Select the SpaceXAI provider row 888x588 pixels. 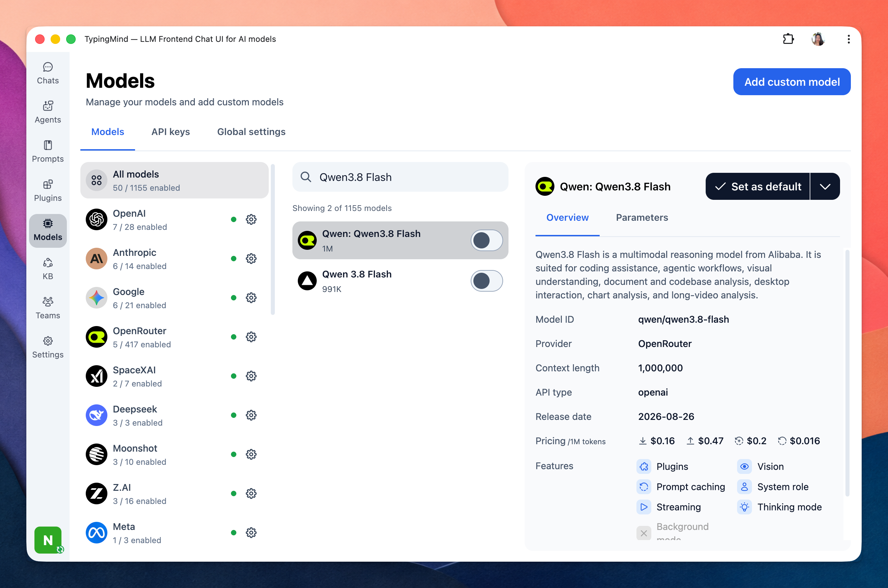coord(174,376)
